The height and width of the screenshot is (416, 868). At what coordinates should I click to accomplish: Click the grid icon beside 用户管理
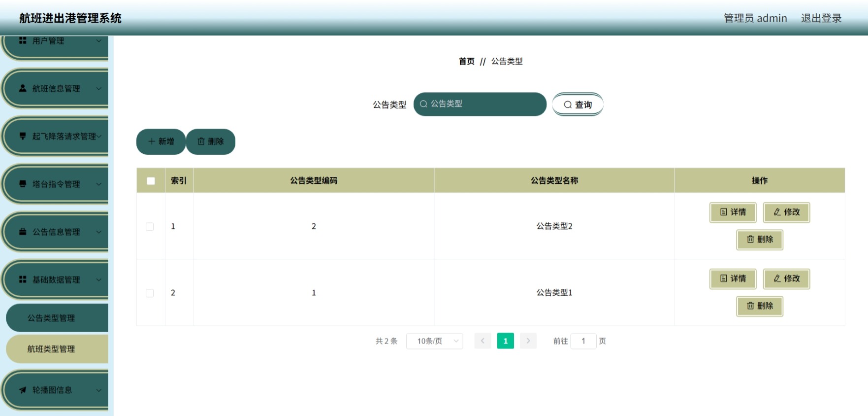click(23, 40)
